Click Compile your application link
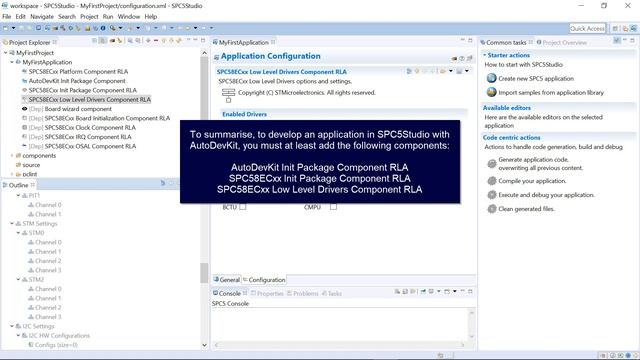The image size is (640, 360). pyautogui.click(x=532, y=181)
